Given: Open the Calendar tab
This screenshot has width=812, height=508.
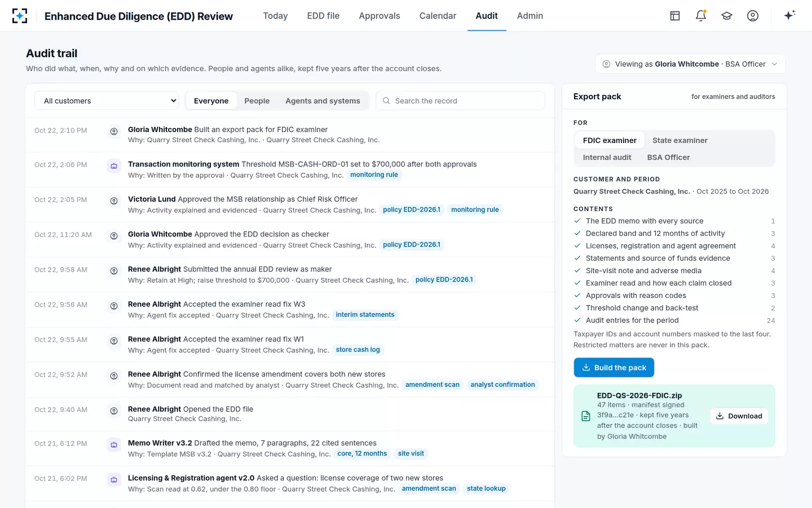Looking at the screenshot, I should [x=438, y=16].
